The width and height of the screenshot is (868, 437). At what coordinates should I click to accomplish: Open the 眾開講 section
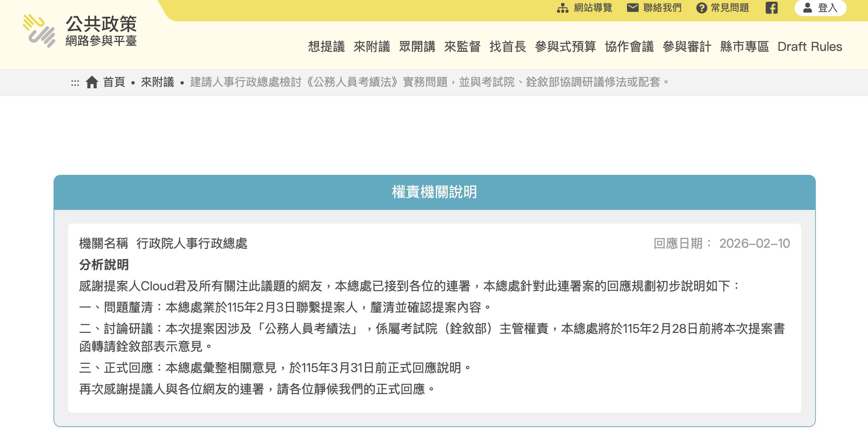point(417,47)
